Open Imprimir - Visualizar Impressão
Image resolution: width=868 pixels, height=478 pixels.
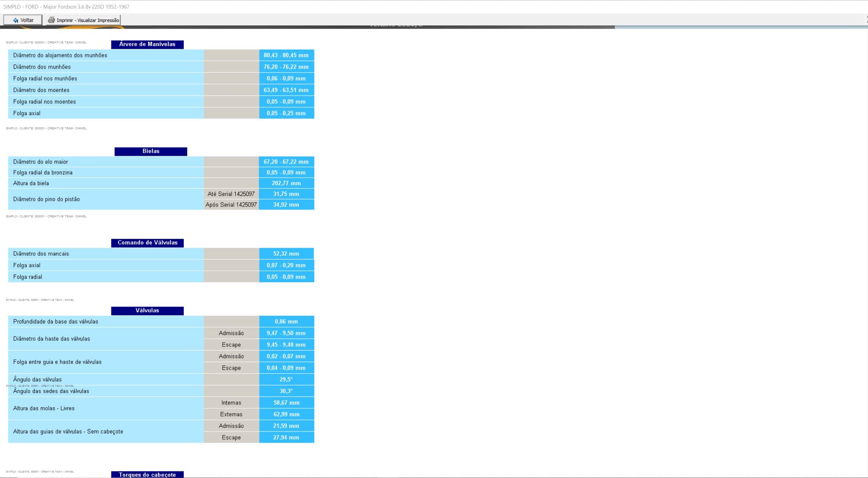pos(88,20)
